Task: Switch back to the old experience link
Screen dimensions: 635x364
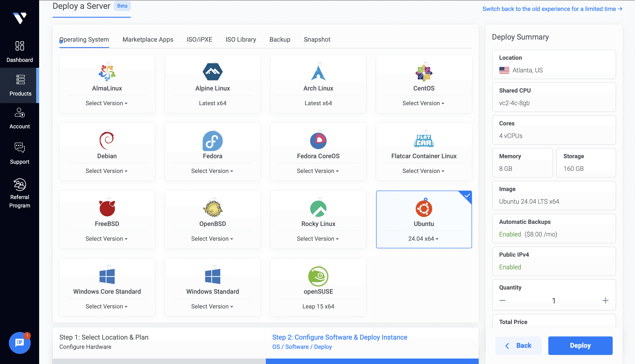Action: 553,9
